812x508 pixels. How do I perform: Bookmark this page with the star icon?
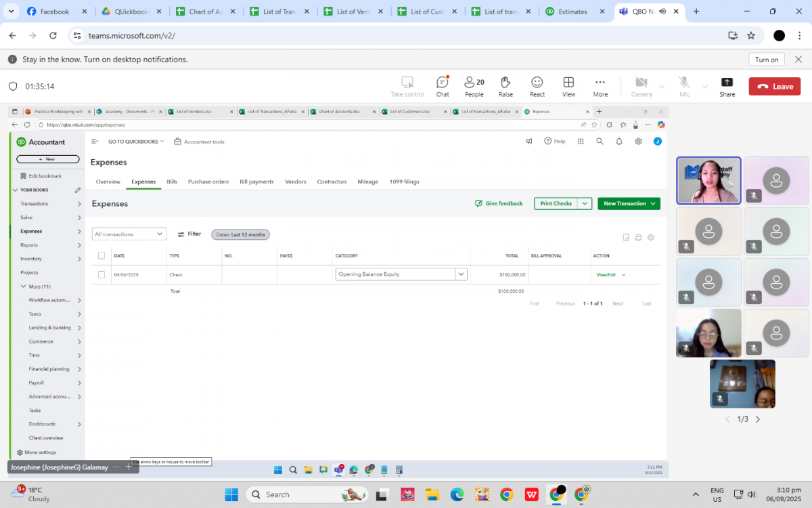pyautogui.click(x=751, y=35)
